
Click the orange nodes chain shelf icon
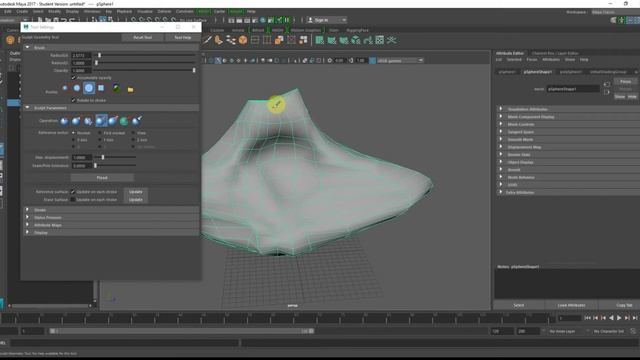[231, 40]
